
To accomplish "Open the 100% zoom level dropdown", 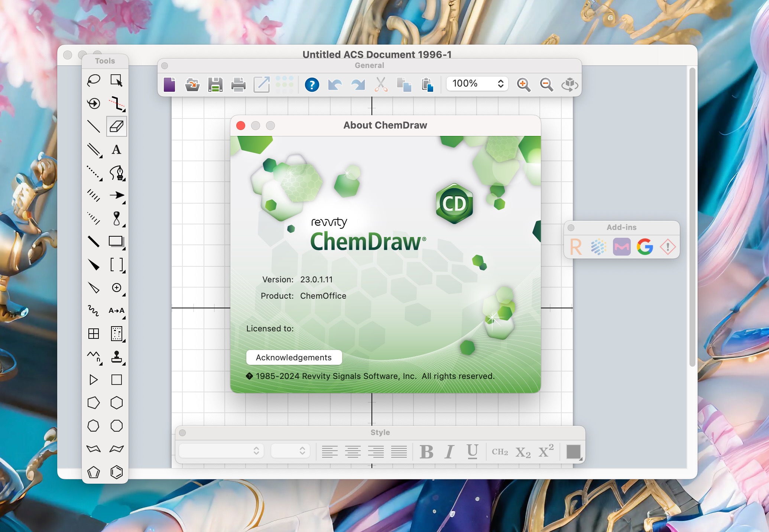I will click(477, 84).
